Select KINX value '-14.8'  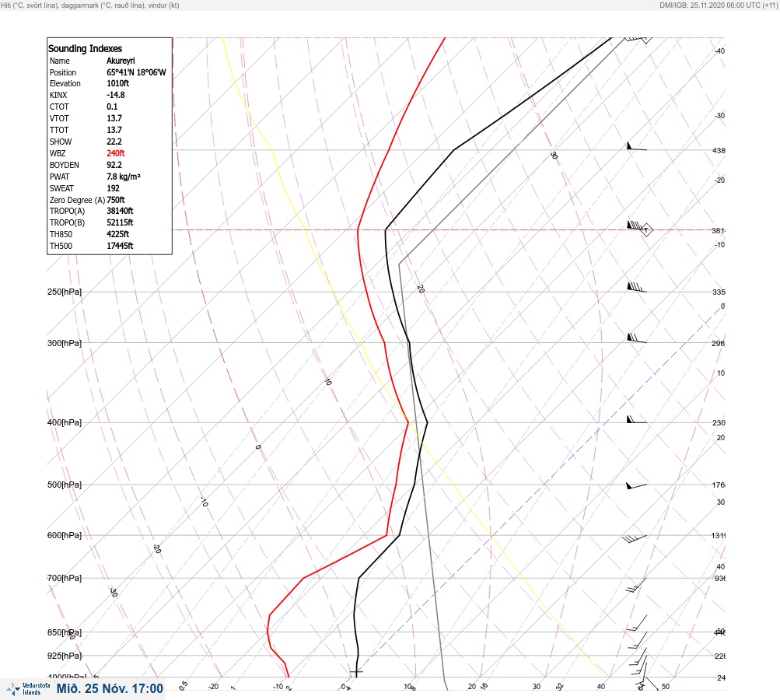click(x=115, y=95)
